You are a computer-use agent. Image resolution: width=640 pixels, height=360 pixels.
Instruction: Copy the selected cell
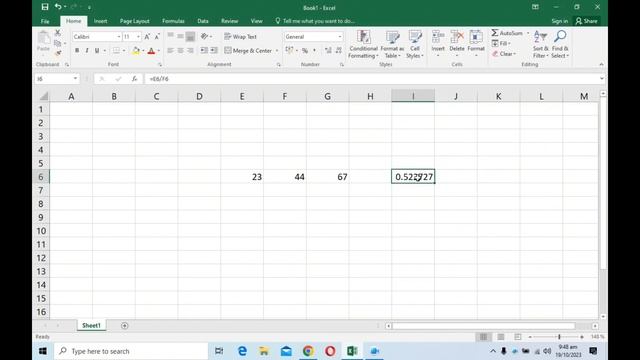pos(58,43)
